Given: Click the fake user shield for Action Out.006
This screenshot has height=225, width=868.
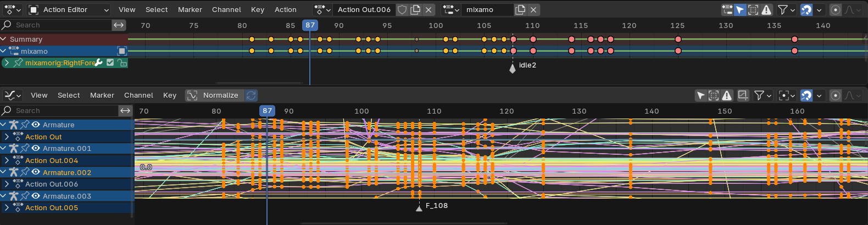Looking at the screenshot, I should click(402, 10).
